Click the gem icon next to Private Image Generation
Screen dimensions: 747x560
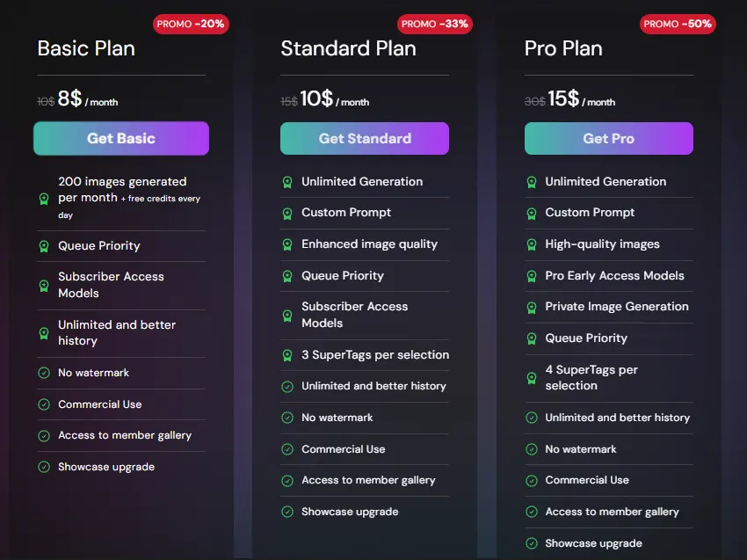coord(533,307)
